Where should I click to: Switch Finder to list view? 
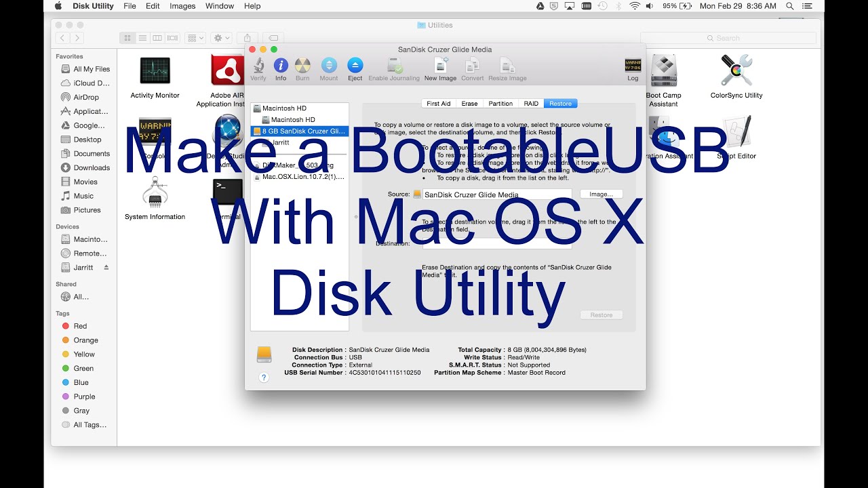click(x=142, y=38)
